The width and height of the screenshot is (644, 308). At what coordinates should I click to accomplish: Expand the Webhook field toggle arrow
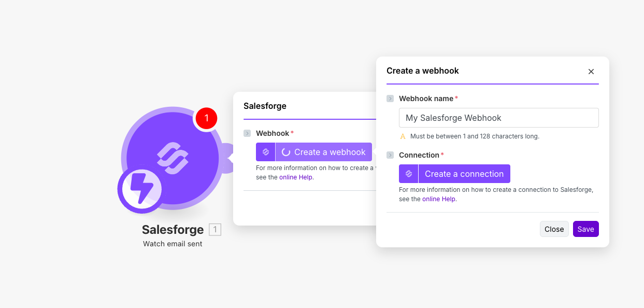pyautogui.click(x=247, y=133)
